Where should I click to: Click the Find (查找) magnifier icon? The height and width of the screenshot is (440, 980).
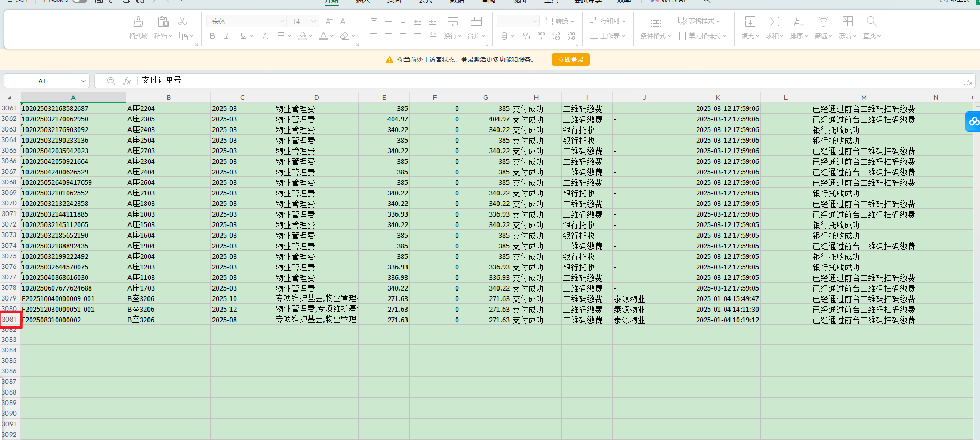pos(872,22)
